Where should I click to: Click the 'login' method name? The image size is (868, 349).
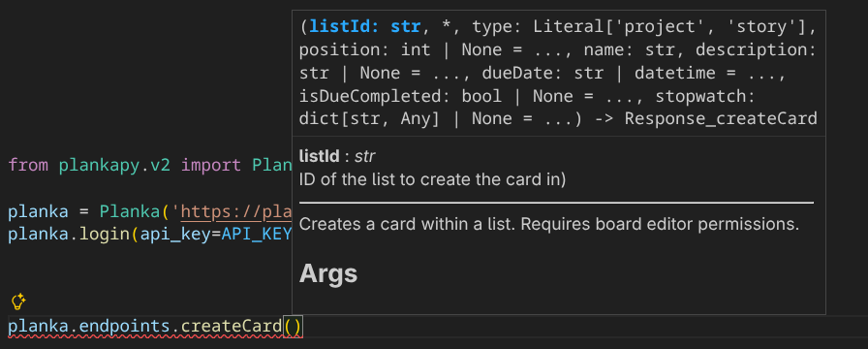point(105,235)
